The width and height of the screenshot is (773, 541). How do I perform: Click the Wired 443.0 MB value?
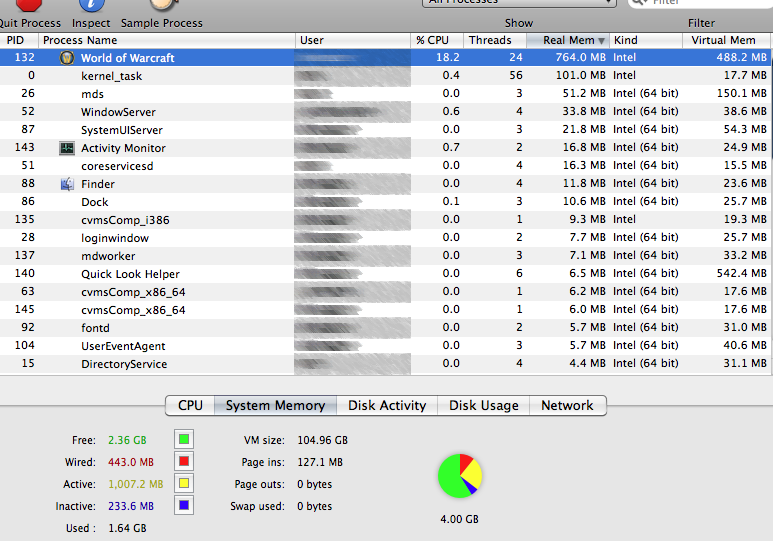coord(131,462)
